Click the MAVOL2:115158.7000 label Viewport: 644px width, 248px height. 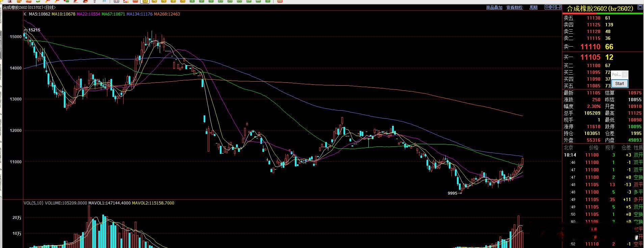click(153, 203)
